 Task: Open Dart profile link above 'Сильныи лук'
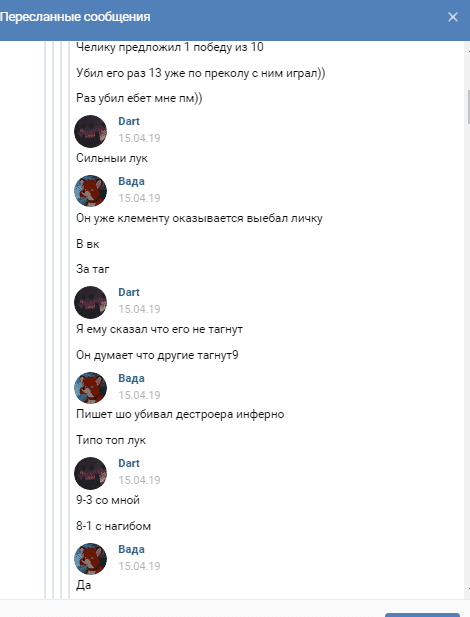[x=129, y=121]
